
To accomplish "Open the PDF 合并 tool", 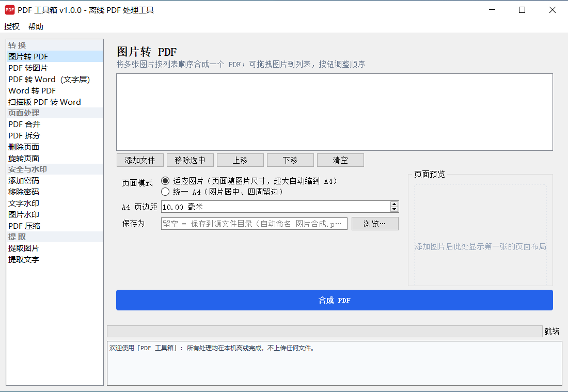I will (x=54, y=124).
